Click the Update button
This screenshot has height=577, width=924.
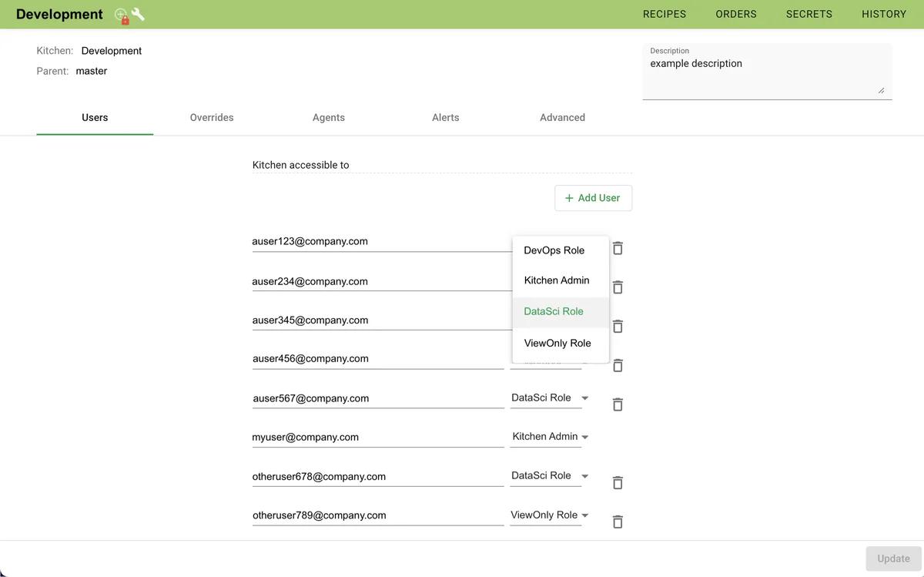(892, 558)
